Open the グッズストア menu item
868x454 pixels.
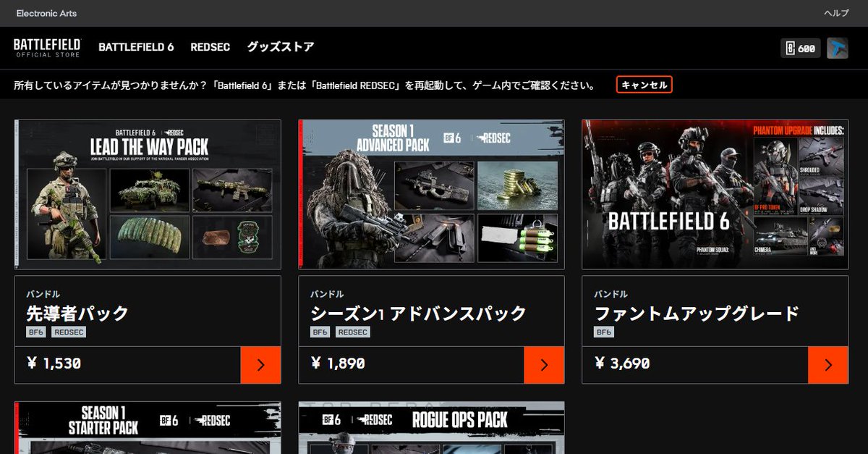[x=281, y=47]
